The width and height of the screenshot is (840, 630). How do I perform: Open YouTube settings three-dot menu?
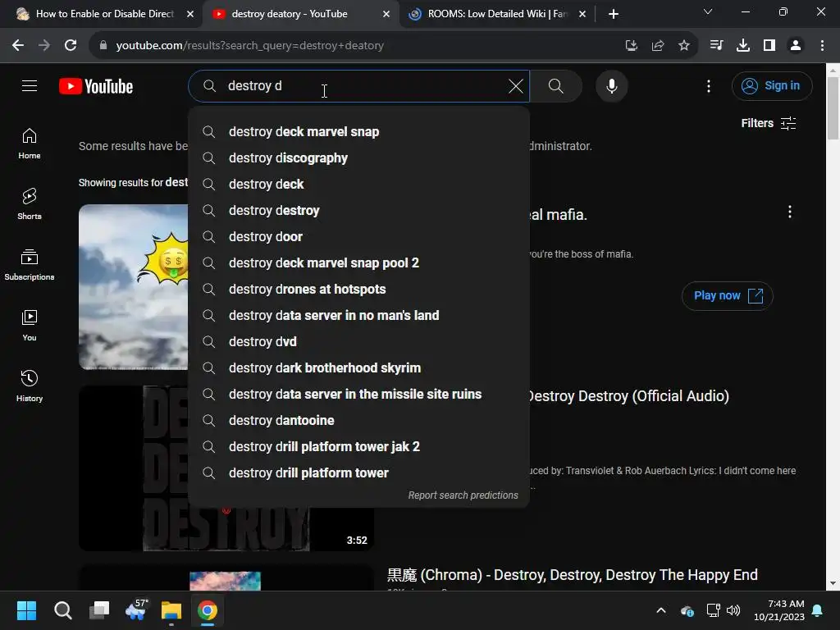pyautogui.click(x=709, y=86)
